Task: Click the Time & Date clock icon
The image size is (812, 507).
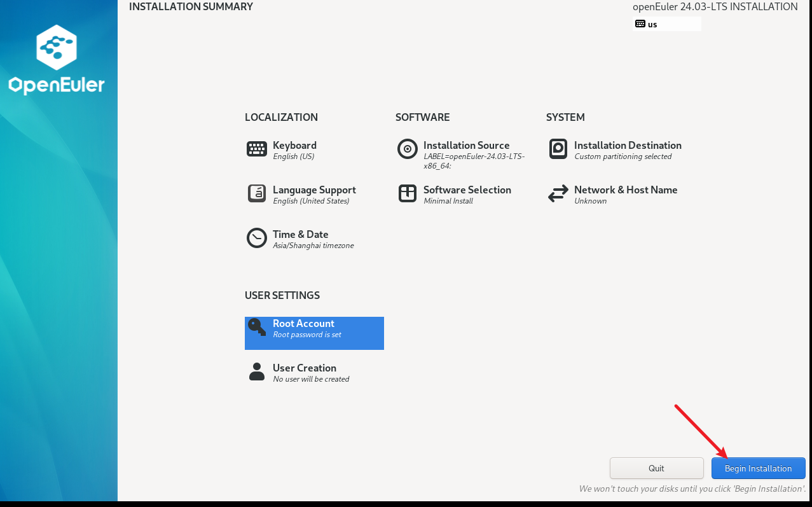Action: [x=257, y=238]
